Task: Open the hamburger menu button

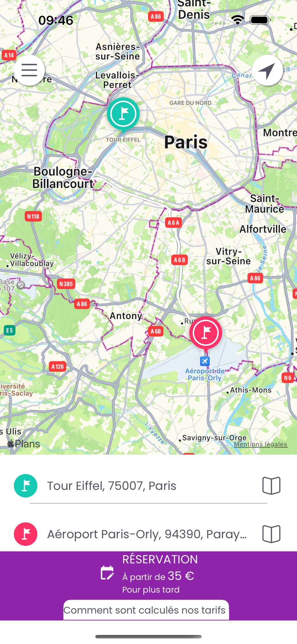Action: coord(29,70)
